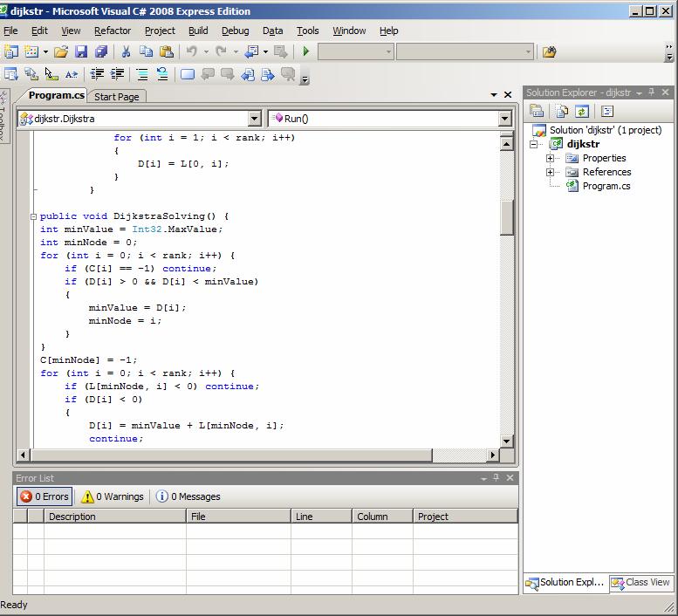Click the Next Bookmark in Document icon

268,74
